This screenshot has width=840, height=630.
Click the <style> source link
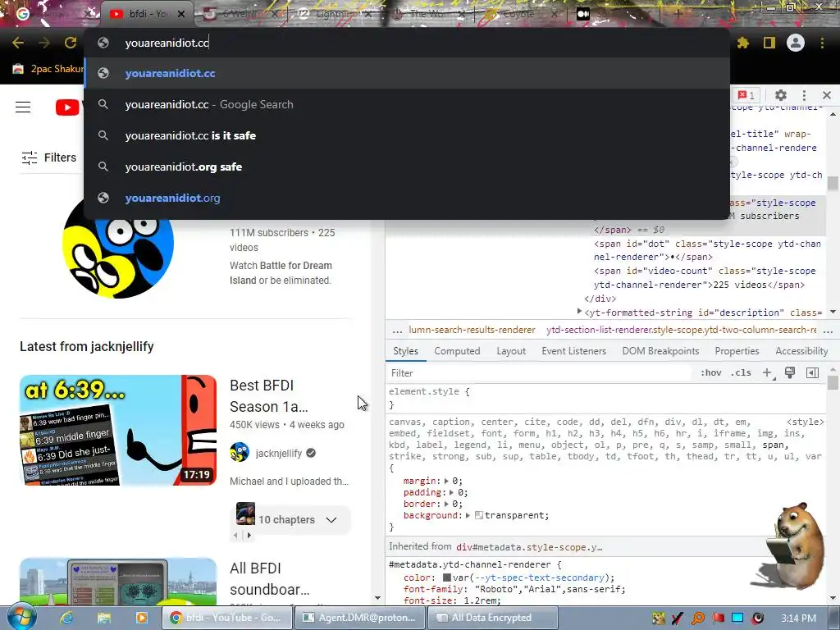806,422
